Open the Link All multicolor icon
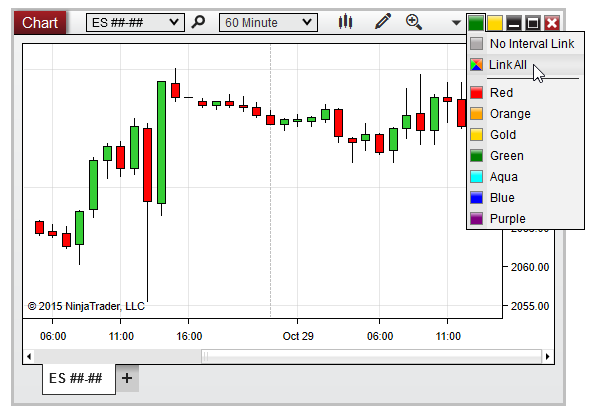Image resolution: width=592 pixels, height=413 pixels. [x=476, y=65]
